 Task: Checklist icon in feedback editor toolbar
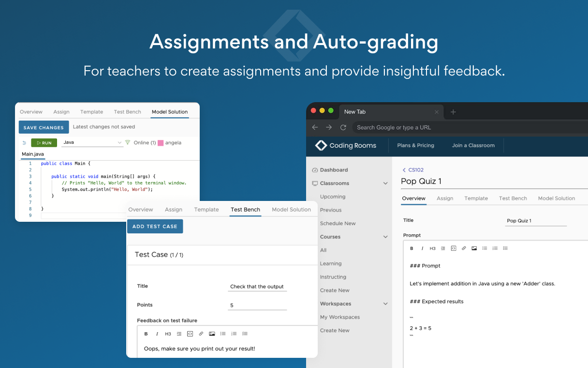245,334
